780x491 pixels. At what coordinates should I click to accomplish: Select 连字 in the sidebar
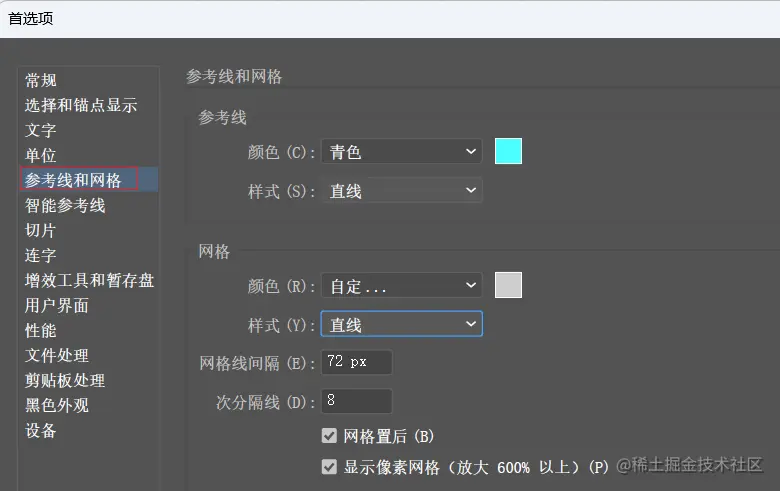[41, 255]
